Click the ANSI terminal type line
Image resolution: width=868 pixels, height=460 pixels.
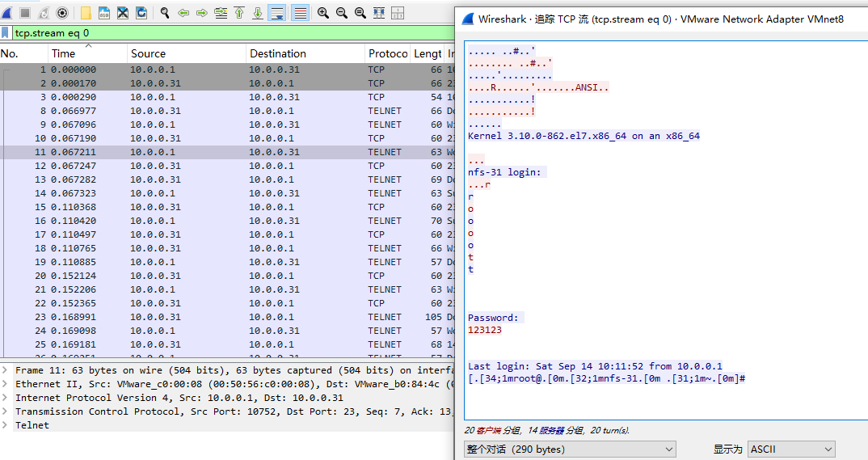coord(538,87)
